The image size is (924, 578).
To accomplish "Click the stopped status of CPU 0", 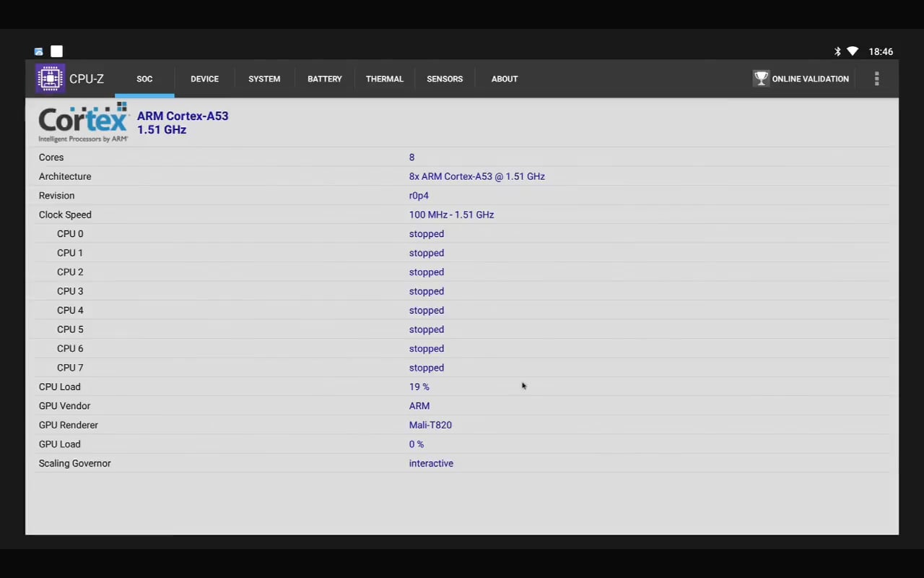I will coord(427,234).
